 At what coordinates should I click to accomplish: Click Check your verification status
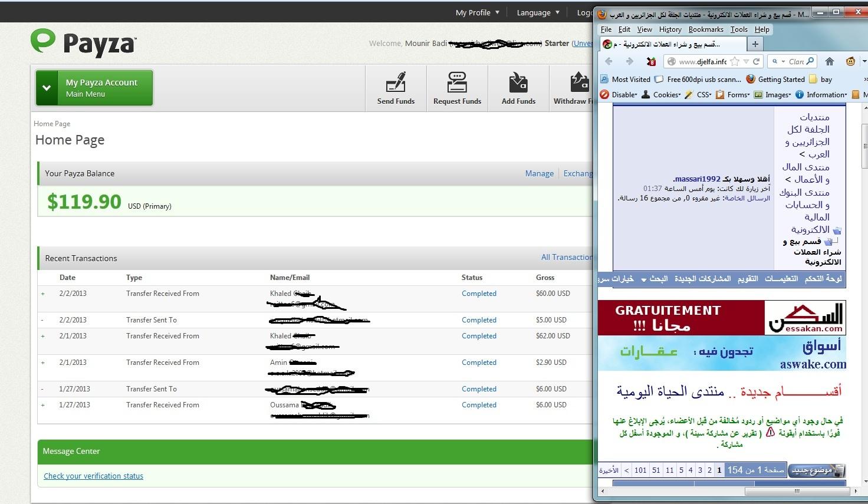(93, 476)
